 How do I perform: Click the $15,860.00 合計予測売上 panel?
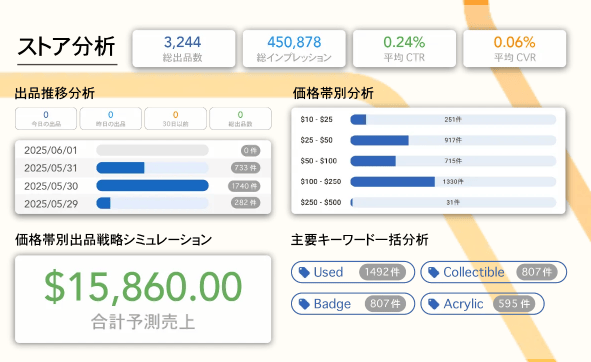click(143, 299)
